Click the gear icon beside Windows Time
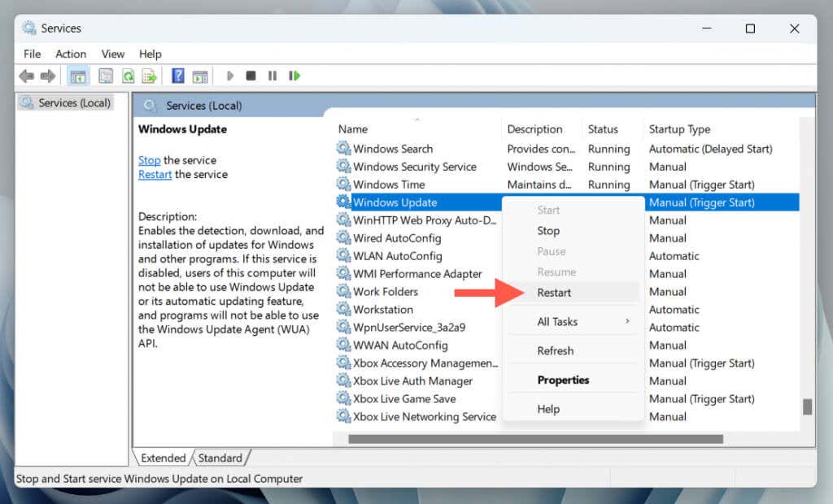 pyautogui.click(x=344, y=184)
